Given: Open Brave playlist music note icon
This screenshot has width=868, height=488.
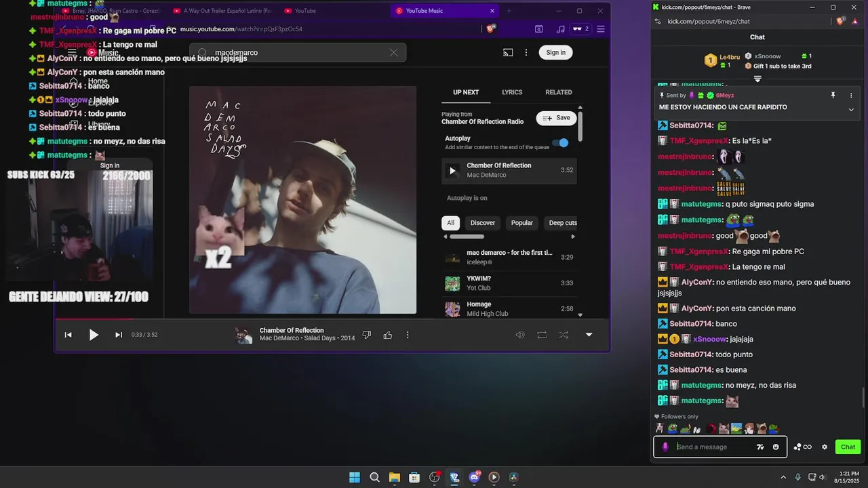Looking at the screenshot, I should coord(560,29).
